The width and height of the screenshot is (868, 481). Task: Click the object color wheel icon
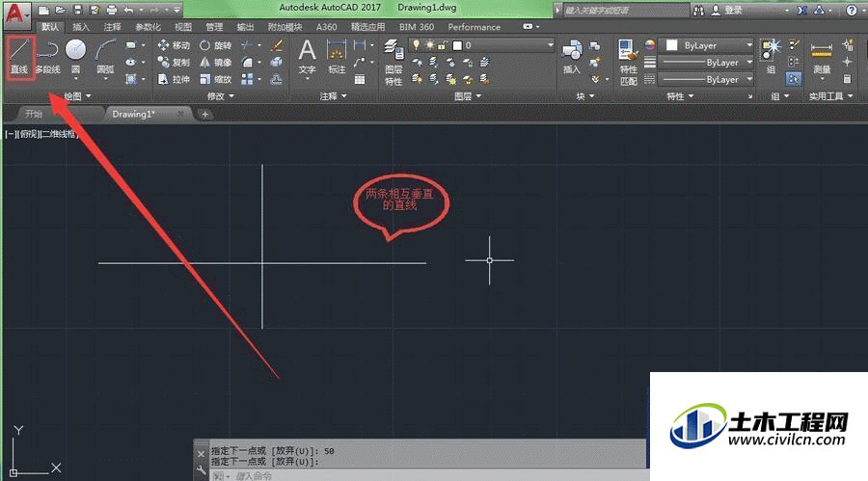click(x=650, y=45)
